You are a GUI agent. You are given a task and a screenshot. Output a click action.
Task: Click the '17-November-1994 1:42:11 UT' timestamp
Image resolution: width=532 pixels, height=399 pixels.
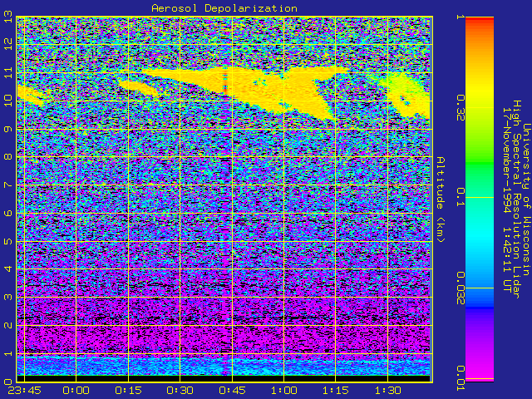[506, 199]
